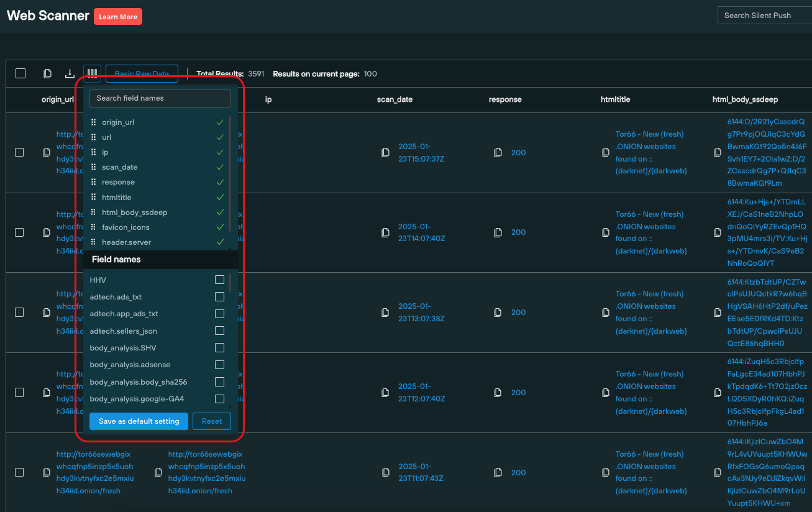
Task: Check the body_analysis.body_sha256 field
Action: [x=219, y=382]
